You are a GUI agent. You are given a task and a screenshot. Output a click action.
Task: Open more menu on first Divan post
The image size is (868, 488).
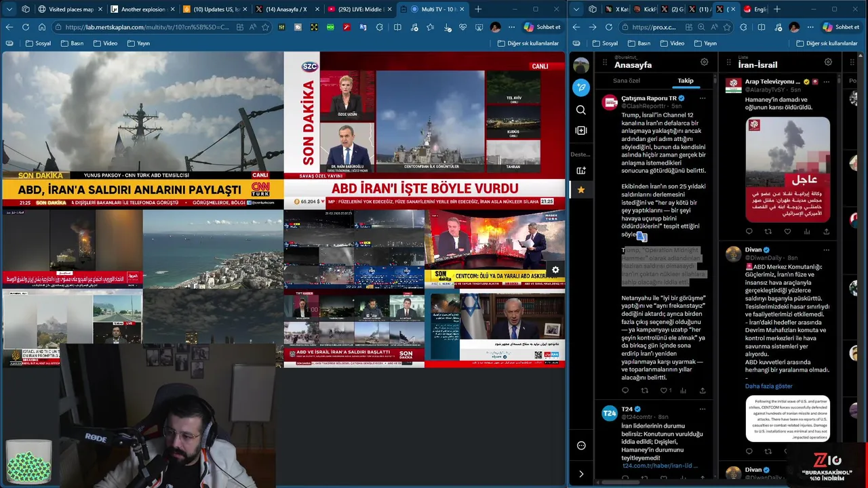tap(826, 249)
